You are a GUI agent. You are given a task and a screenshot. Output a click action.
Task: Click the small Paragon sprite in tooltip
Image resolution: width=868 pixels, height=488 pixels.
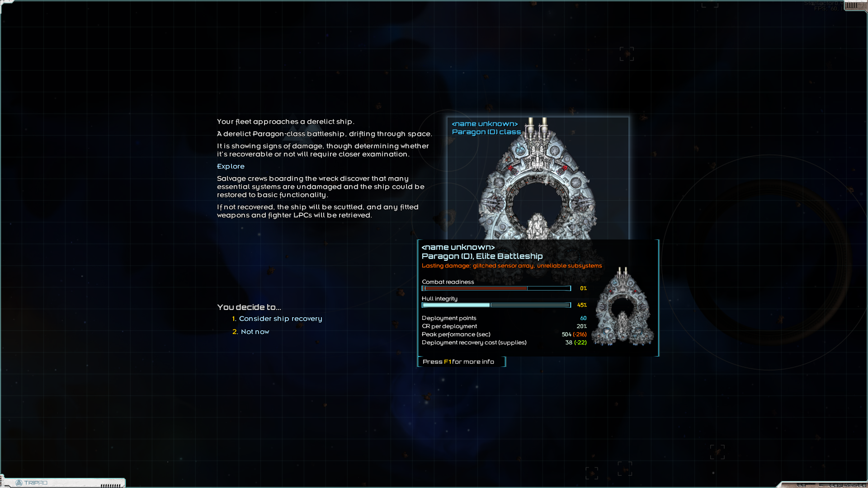[x=623, y=307]
